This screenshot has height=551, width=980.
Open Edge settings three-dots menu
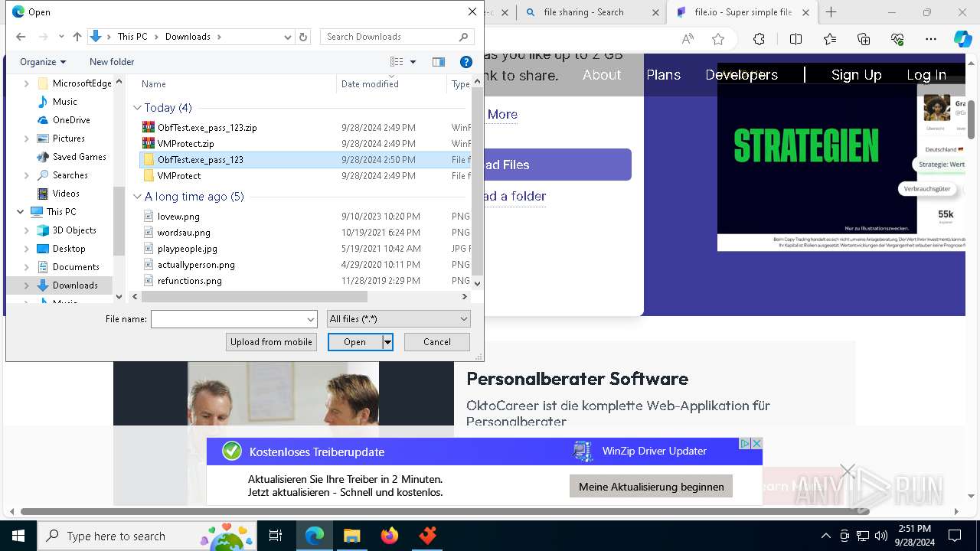pos(931,39)
